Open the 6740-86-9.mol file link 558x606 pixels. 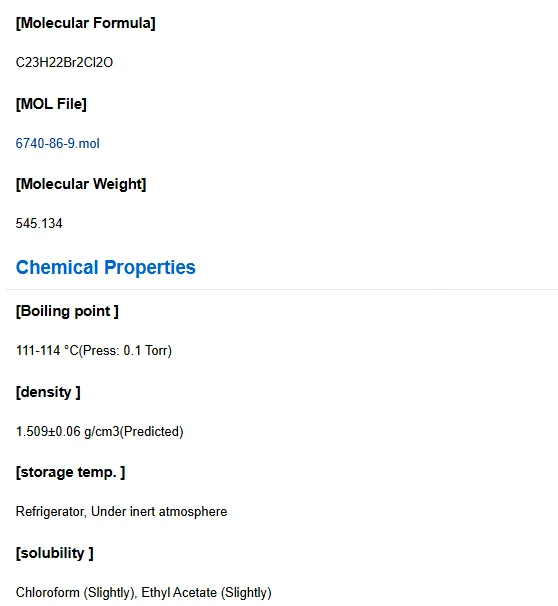[x=58, y=143]
